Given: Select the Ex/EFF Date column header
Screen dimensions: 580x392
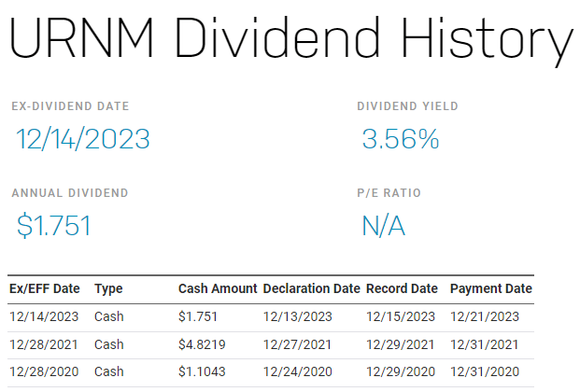Looking at the screenshot, I should [45, 288].
